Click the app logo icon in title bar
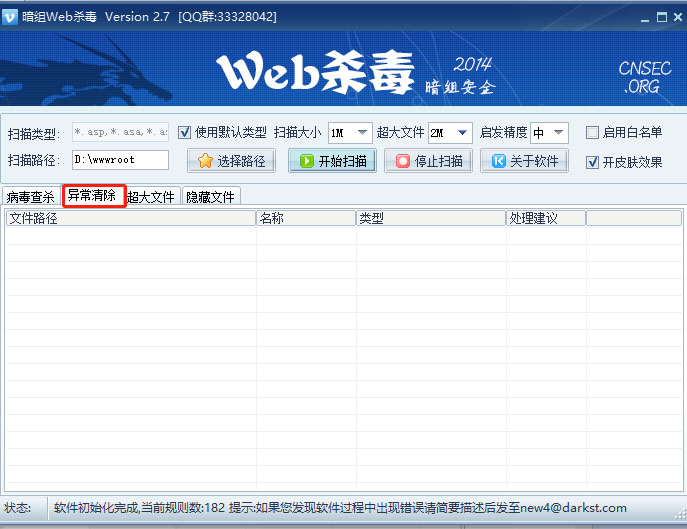Viewport: 687px width, 529px height. [x=10, y=17]
